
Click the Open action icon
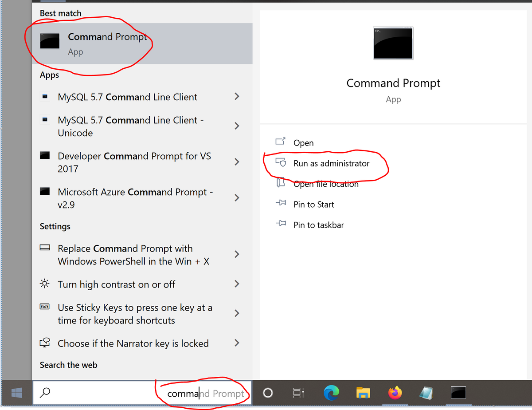click(x=281, y=142)
